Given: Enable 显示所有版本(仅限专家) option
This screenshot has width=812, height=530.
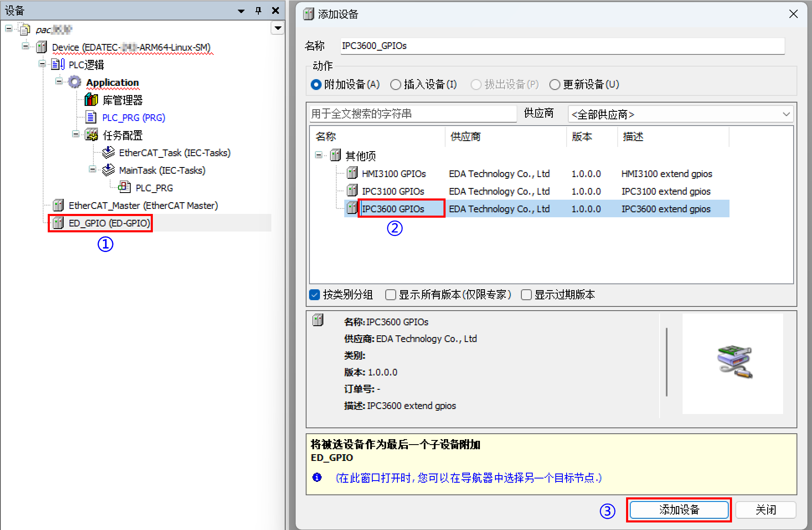Looking at the screenshot, I should tap(390, 295).
